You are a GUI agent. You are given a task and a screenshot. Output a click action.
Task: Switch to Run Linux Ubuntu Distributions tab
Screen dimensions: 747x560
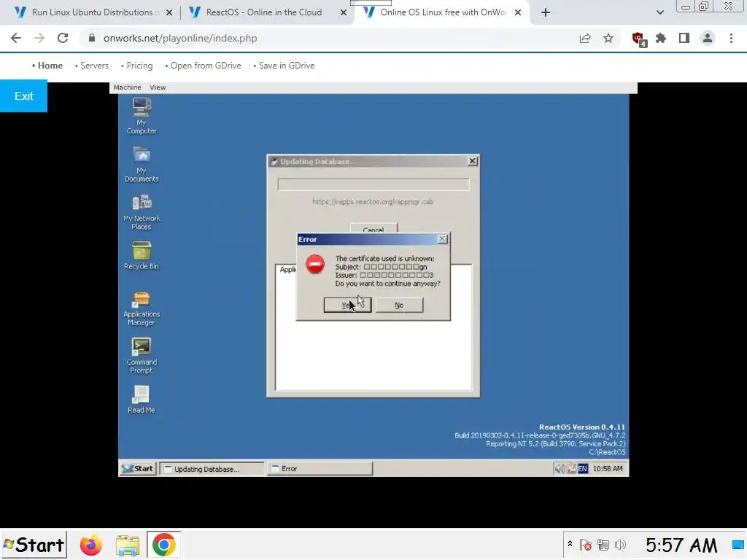[93, 12]
